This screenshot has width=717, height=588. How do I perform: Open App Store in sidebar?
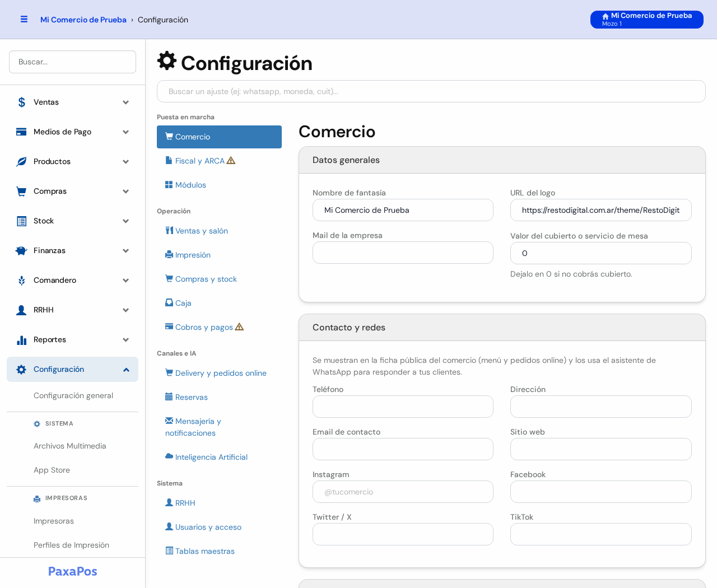coord(52,470)
